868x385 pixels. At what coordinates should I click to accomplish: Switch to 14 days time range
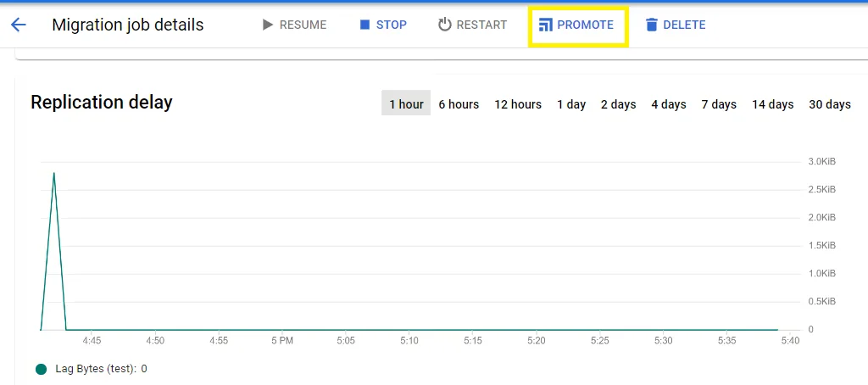[x=772, y=104]
